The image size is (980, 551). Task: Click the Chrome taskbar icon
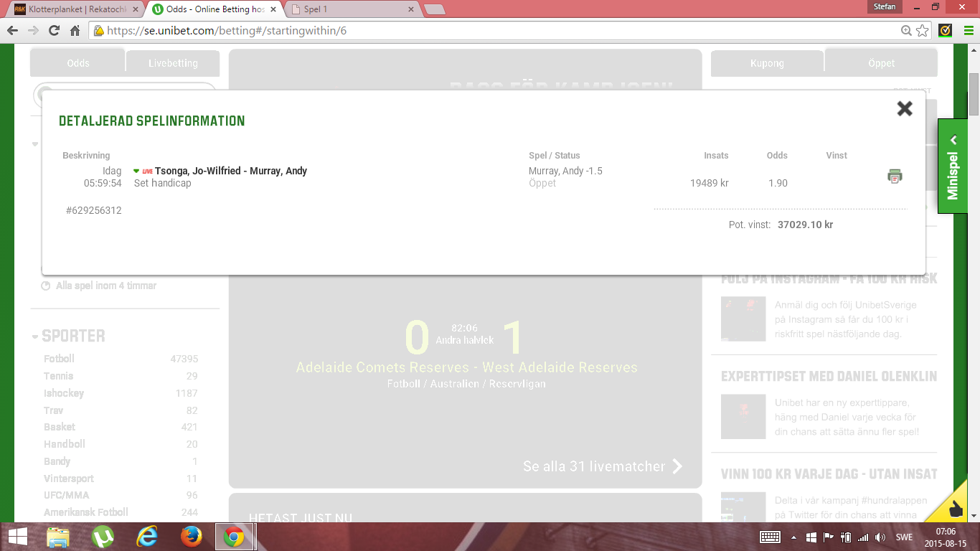click(x=234, y=537)
